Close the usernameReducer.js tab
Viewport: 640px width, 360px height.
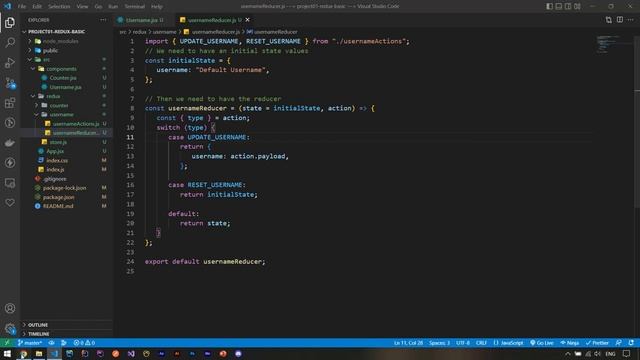(247, 20)
